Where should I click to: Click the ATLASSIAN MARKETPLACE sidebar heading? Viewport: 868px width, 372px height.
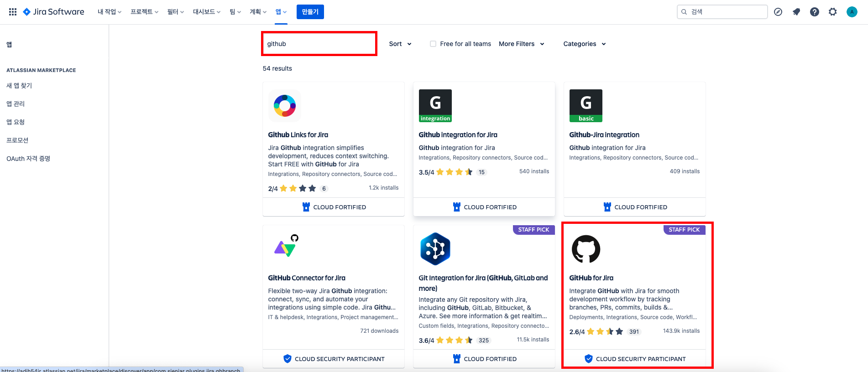click(41, 70)
